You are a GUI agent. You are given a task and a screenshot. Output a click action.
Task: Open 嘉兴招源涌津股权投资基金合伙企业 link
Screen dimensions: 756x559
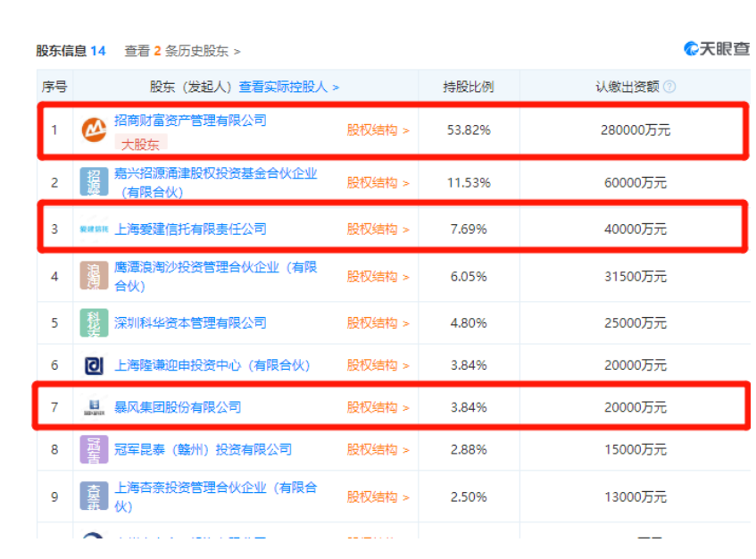click(215, 183)
